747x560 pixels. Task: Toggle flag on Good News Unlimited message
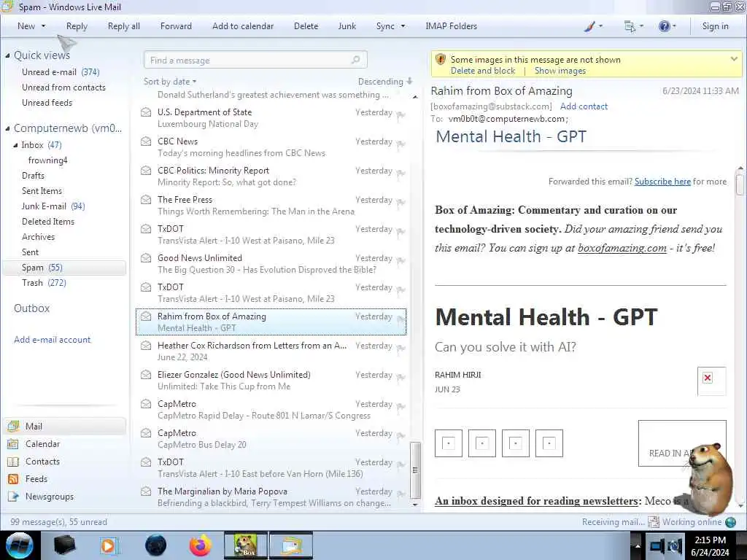[x=400, y=261]
